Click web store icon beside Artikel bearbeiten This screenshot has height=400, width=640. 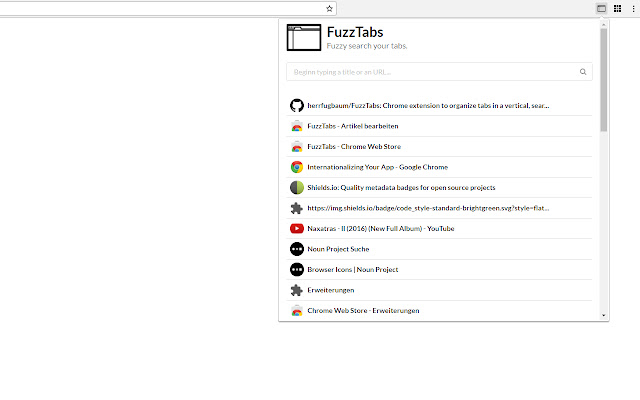[297, 126]
